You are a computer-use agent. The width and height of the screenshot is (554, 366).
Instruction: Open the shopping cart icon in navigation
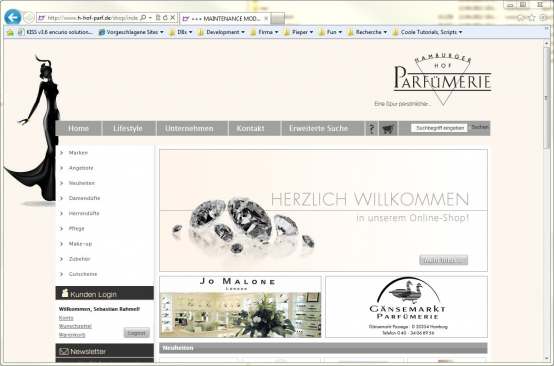388,129
